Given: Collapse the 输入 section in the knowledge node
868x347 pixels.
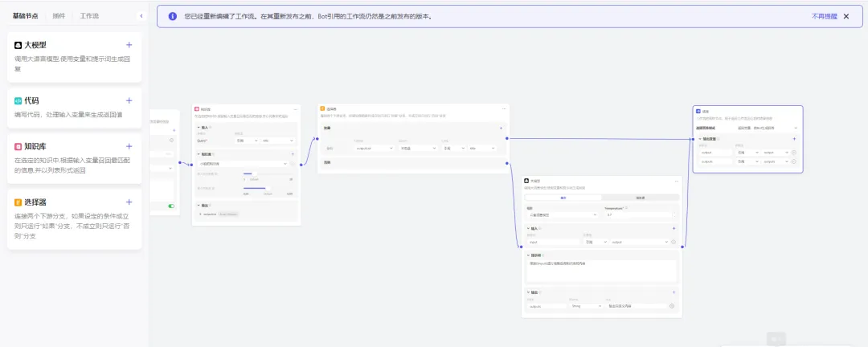Looking at the screenshot, I should [199, 128].
